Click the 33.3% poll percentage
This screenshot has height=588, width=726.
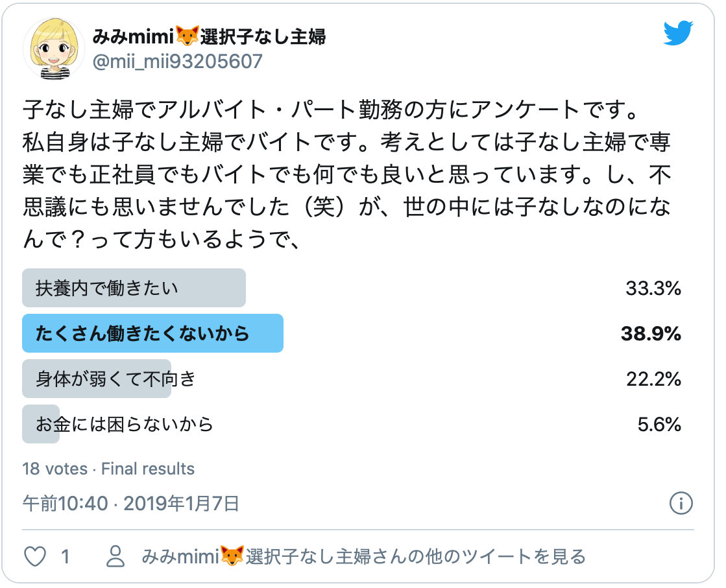(x=653, y=288)
